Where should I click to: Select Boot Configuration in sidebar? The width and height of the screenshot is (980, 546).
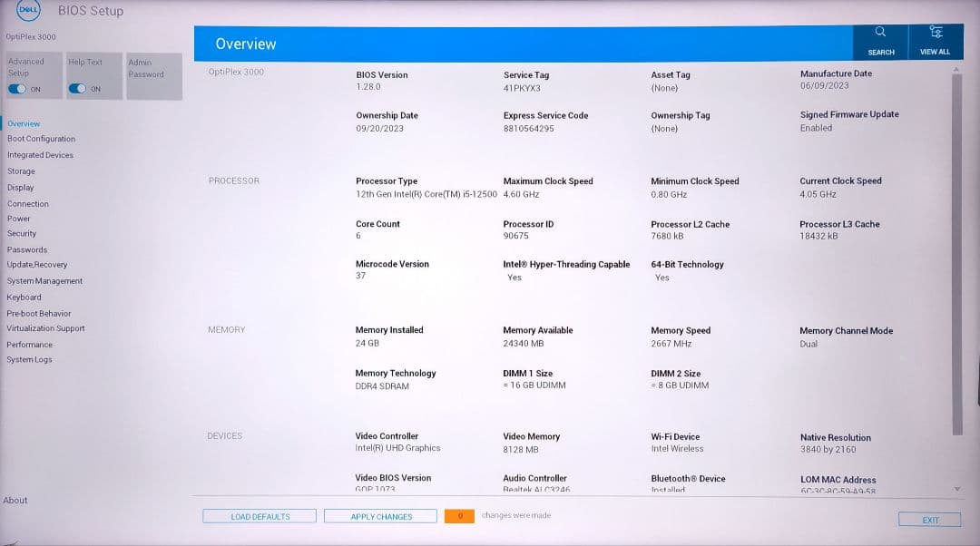pyautogui.click(x=42, y=139)
